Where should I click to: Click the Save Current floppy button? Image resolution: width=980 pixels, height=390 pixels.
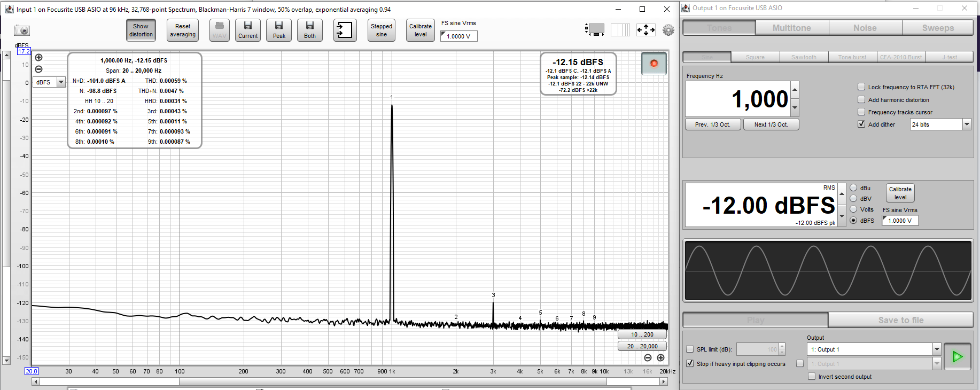pyautogui.click(x=248, y=30)
